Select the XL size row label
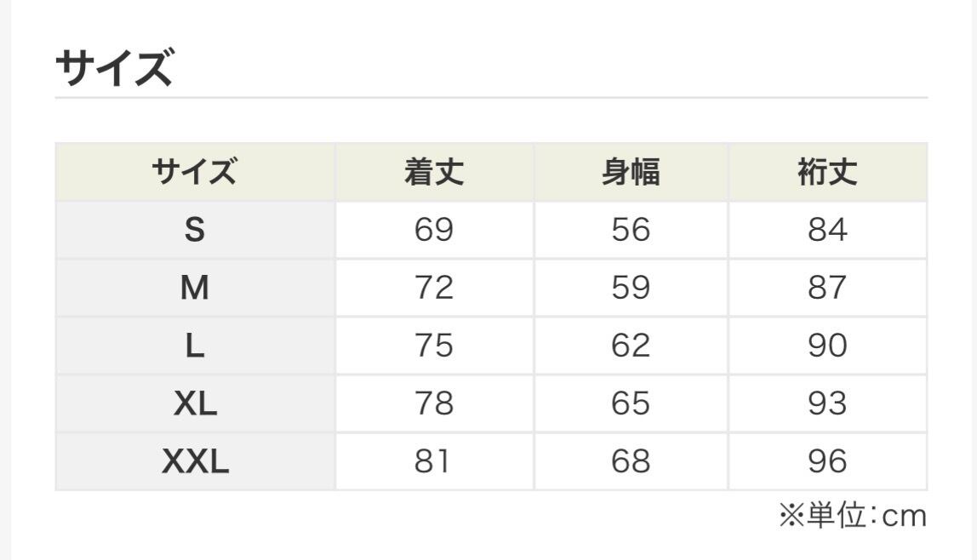This screenshot has width=977, height=560. tap(195, 403)
